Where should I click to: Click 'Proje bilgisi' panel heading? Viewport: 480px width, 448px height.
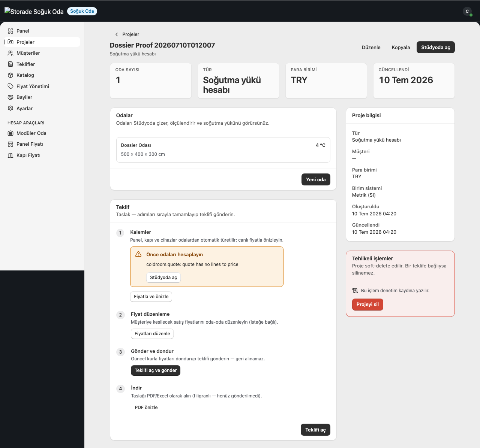366,115
